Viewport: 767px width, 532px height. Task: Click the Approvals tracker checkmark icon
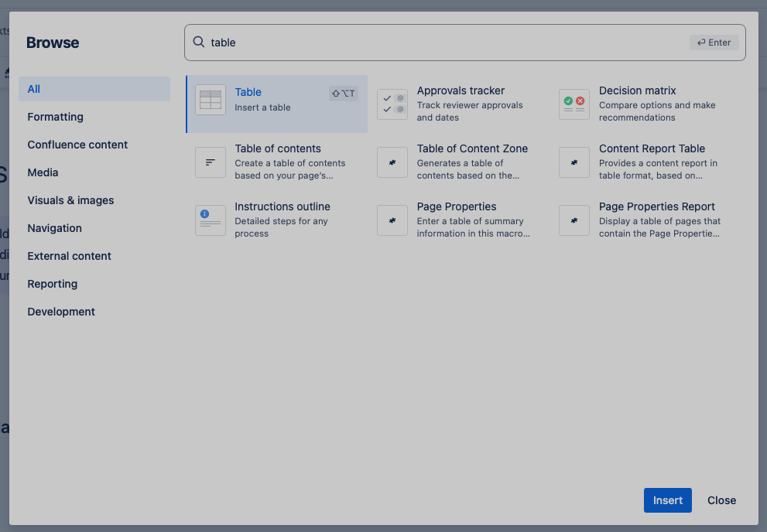[392, 104]
